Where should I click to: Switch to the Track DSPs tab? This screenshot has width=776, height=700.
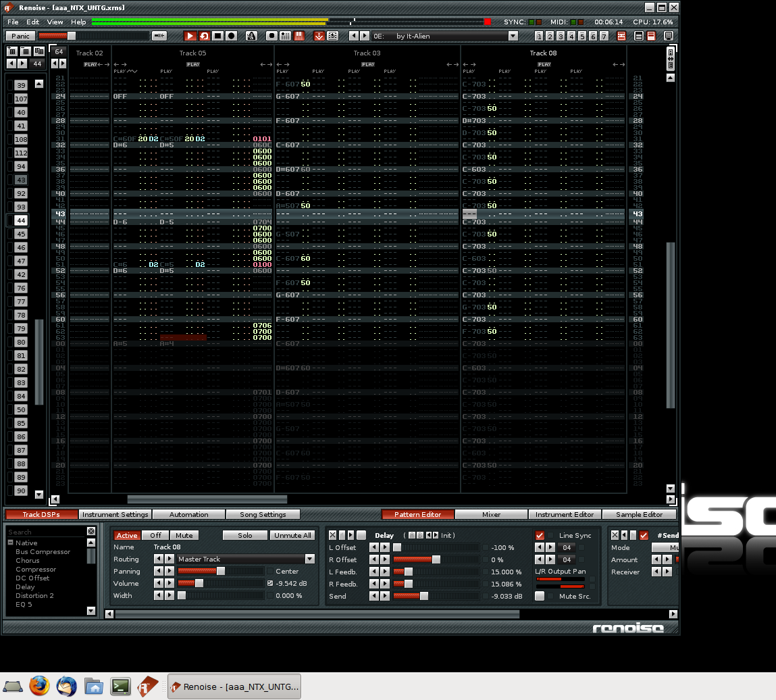point(42,514)
